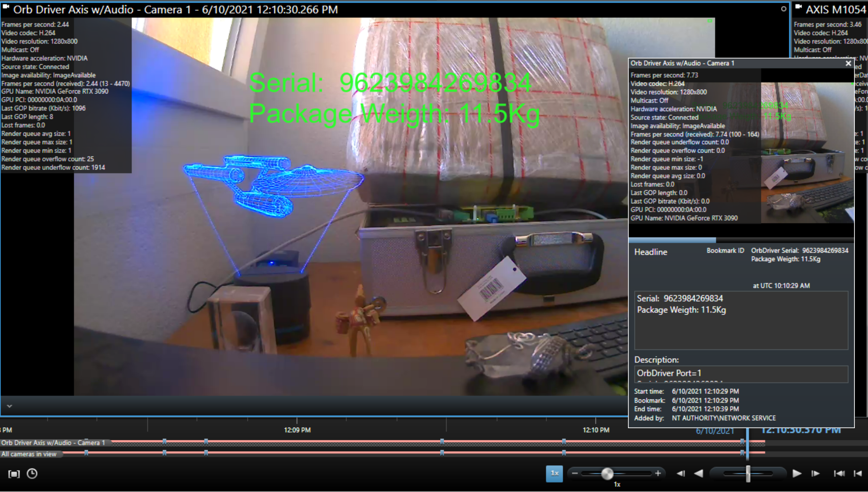Click the 6/10/2021 date label on the timeline
Screen dimensions: 868x492
714,431
